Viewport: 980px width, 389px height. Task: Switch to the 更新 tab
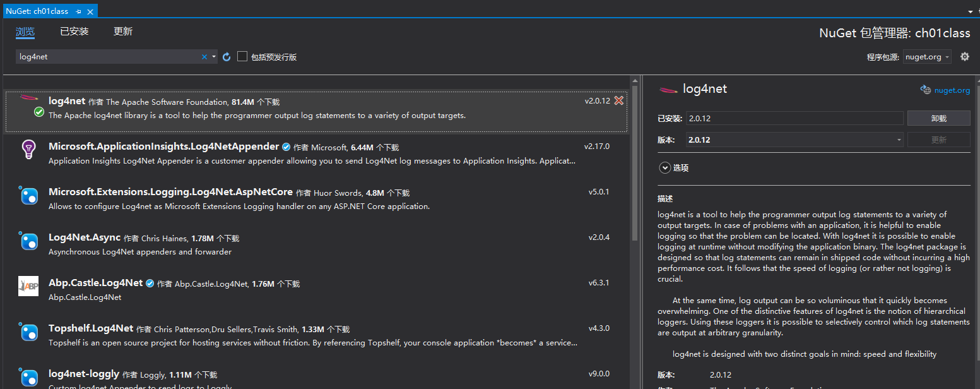122,30
